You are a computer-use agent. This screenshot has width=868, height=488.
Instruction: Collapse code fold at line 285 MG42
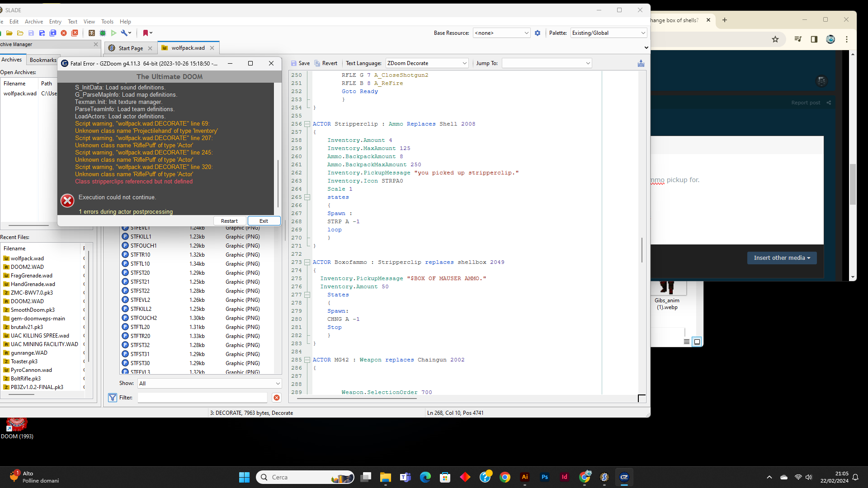[x=307, y=360]
